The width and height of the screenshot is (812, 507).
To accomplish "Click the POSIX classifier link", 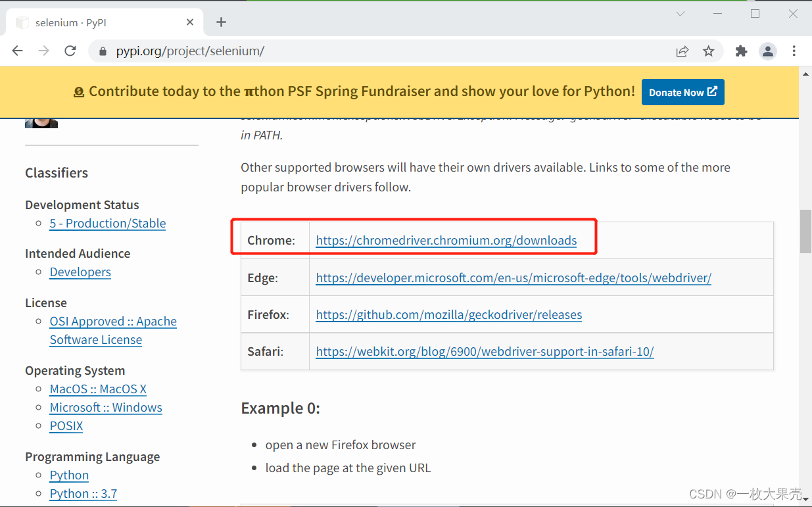I will 66,426.
